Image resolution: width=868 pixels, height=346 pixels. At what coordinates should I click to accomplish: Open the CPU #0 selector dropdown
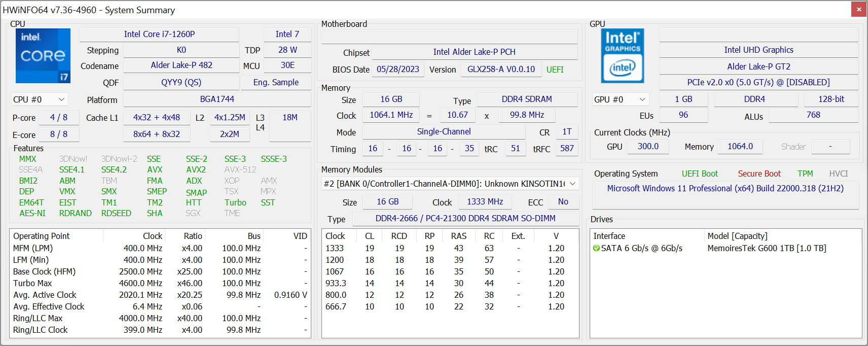pyautogui.click(x=40, y=99)
